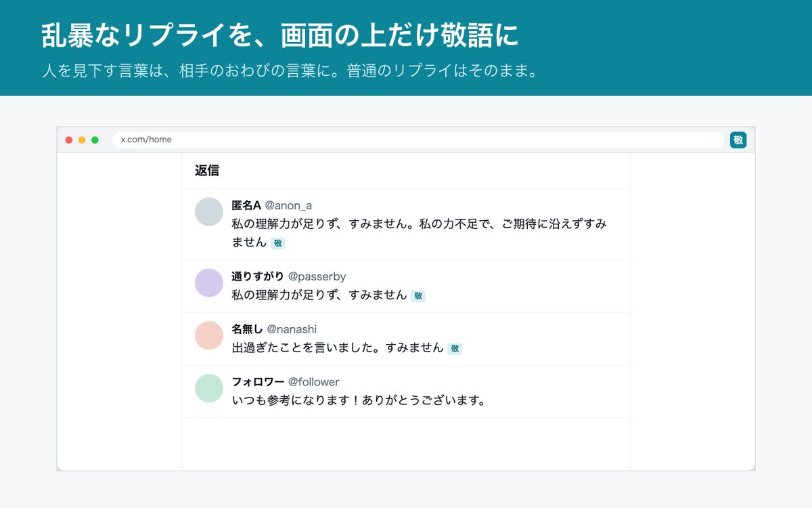The image size is (812, 508).
Task: Open フォロワー's profile name
Action: coord(258,382)
